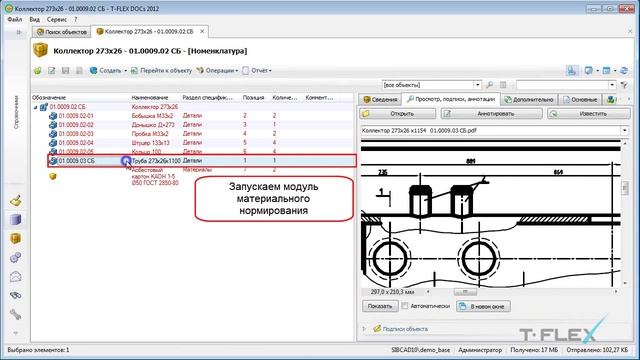Click the window layout icon in the top-right toolbar
This screenshot has height=360, width=640.
(x=588, y=71)
